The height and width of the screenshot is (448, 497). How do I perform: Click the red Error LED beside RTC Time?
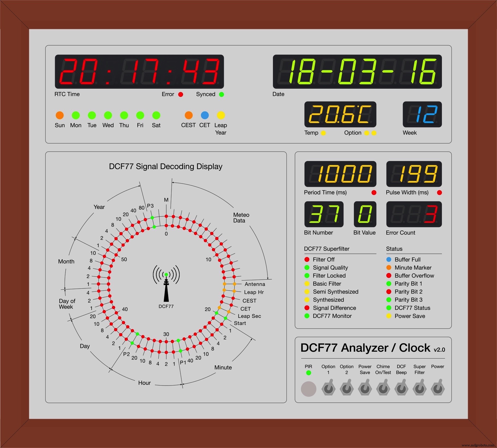click(x=181, y=94)
